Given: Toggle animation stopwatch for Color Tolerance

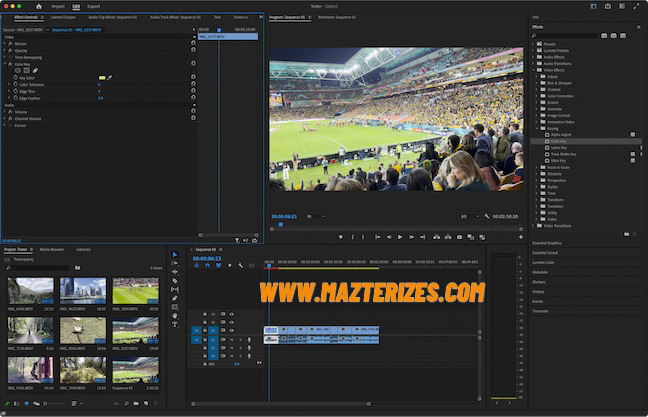Looking at the screenshot, I should click(16, 84).
